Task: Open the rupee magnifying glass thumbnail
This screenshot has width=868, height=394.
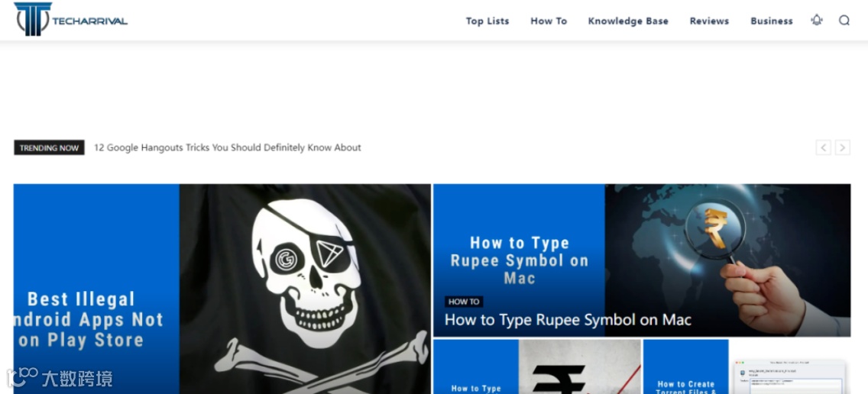Action: (727, 260)
